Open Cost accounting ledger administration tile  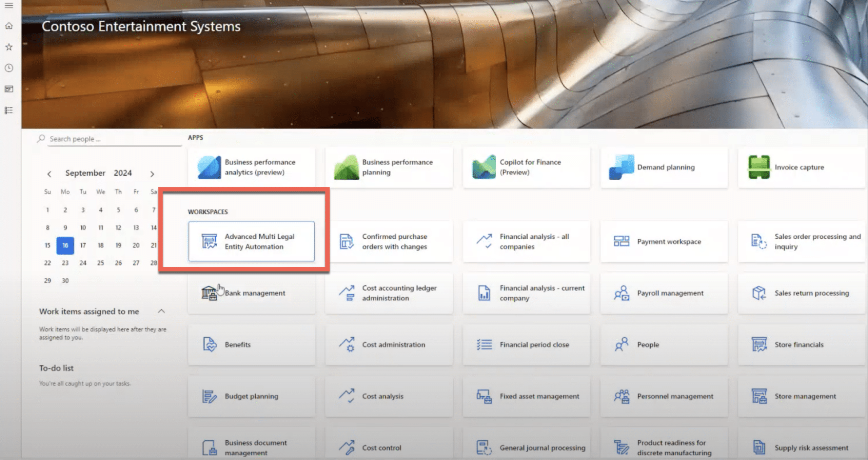[389, 293]
